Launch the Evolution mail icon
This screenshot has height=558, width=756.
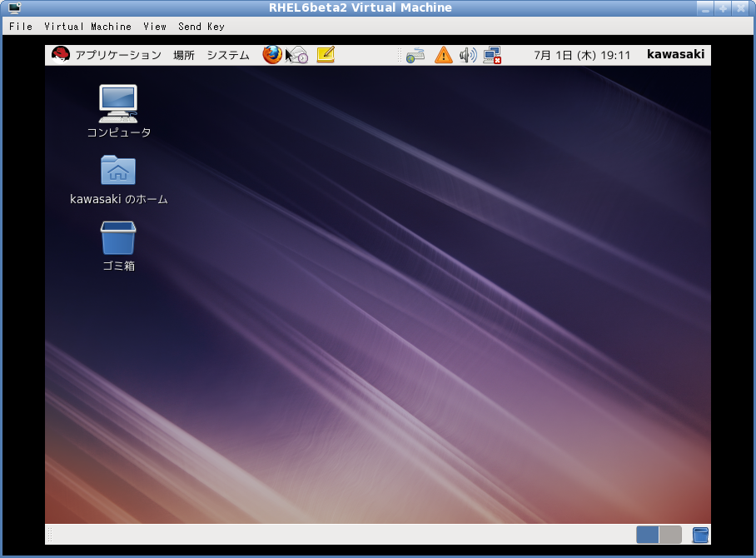(298, 55)
